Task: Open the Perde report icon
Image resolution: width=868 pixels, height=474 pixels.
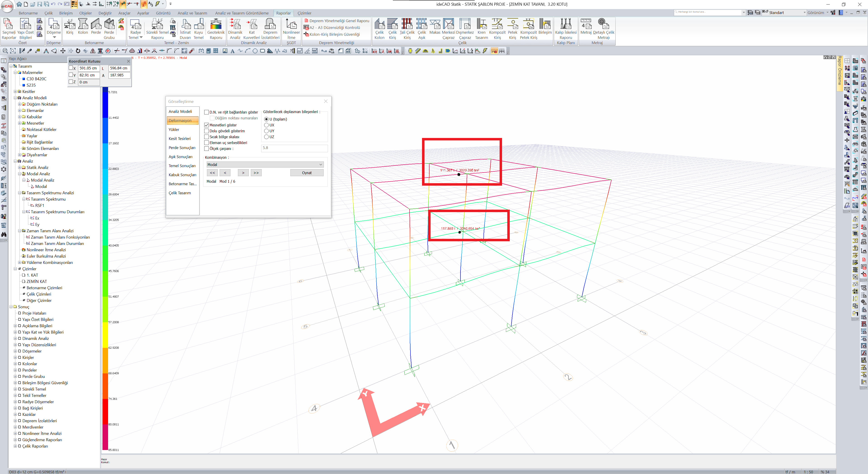Action: (96, 27)
